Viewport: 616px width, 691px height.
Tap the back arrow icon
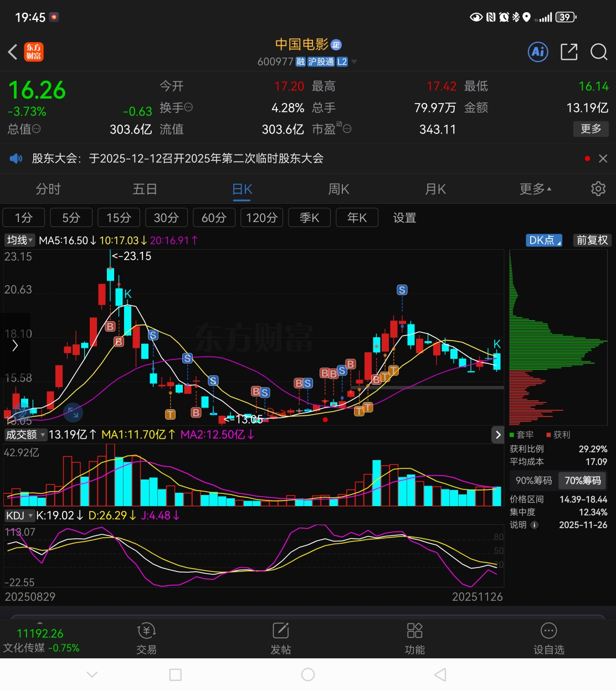coord(13,52)
